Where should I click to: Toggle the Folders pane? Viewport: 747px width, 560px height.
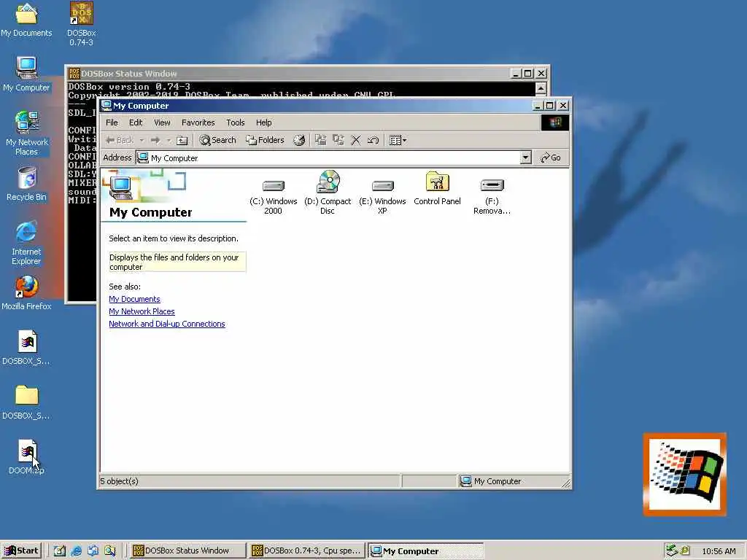(265, 140)
